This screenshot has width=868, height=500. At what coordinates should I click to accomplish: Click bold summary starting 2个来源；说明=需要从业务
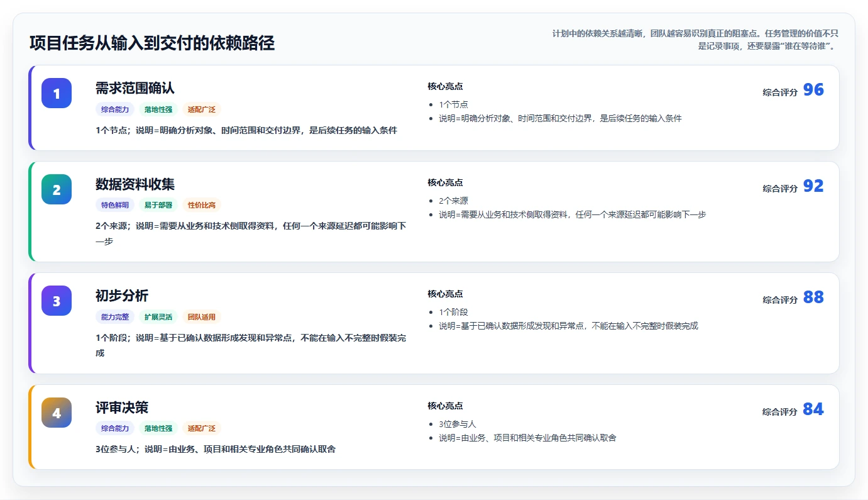coord(251,233)
